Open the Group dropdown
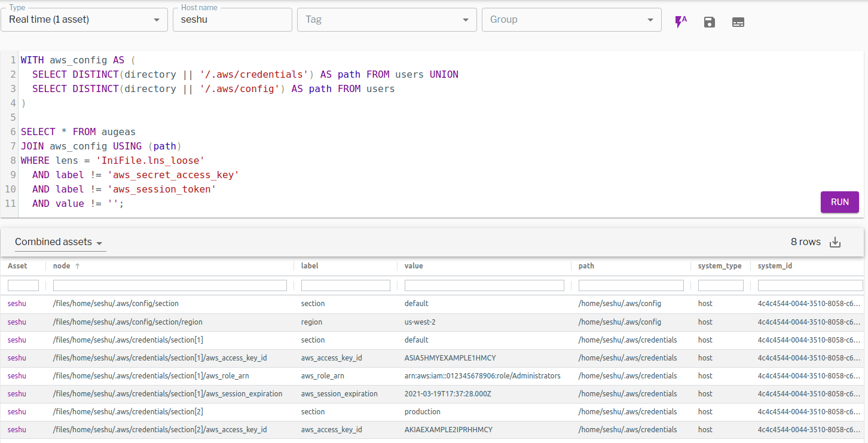The height and width of the screenshot is (443, 868). point(570,20)
